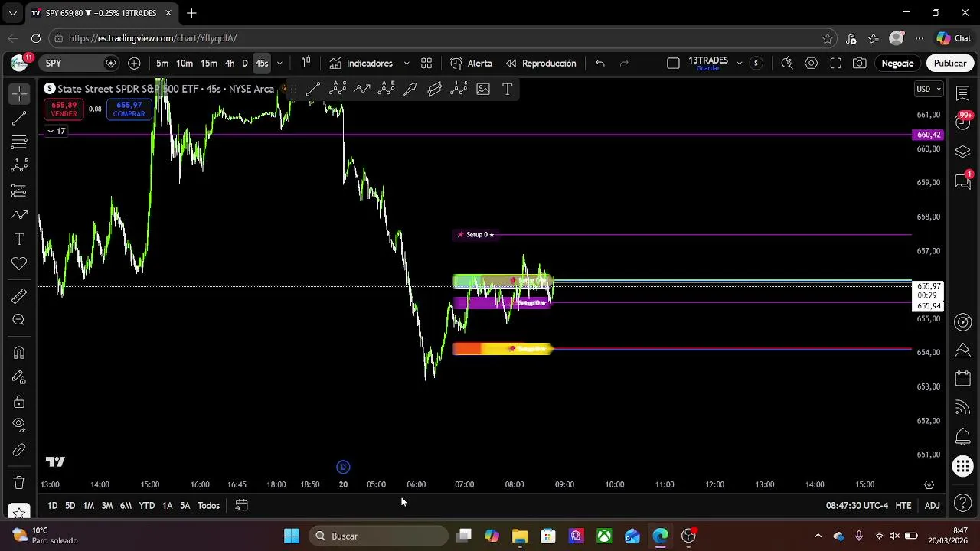Click the SPY symbol search box
The height and width of the screenshot is (551, 980).
(x=79, y=64)
